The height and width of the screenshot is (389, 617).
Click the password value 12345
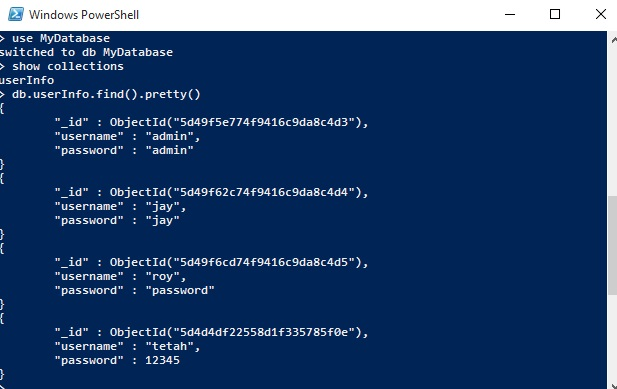pos(163,360)
